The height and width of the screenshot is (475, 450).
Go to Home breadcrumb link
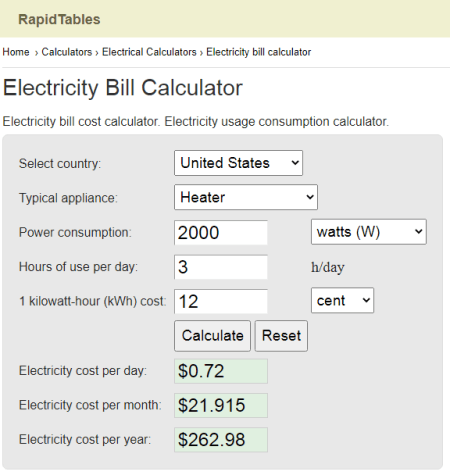[16, 52]
